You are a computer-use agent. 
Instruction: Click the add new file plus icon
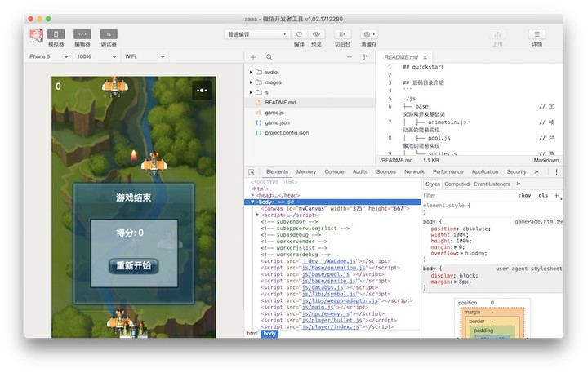point(253,57)
